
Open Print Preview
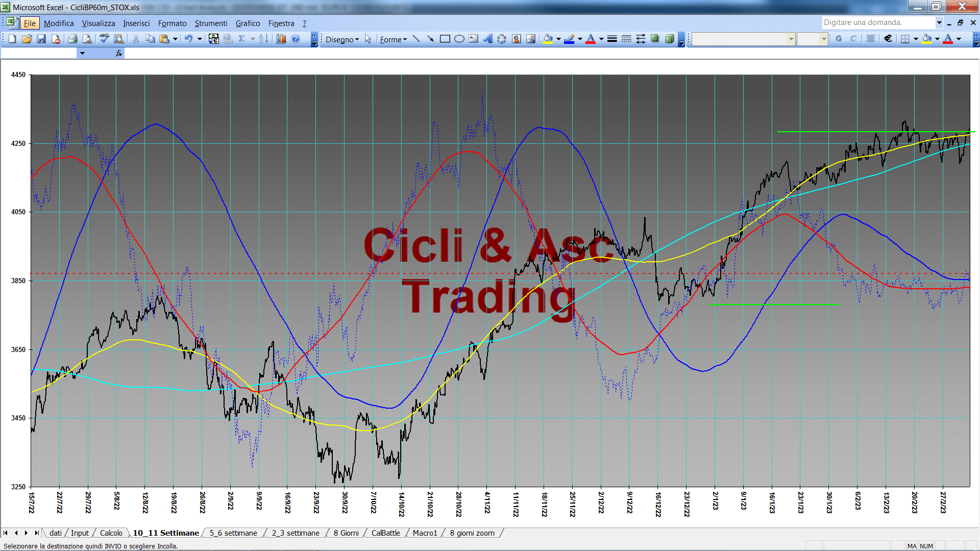(87, 39)
